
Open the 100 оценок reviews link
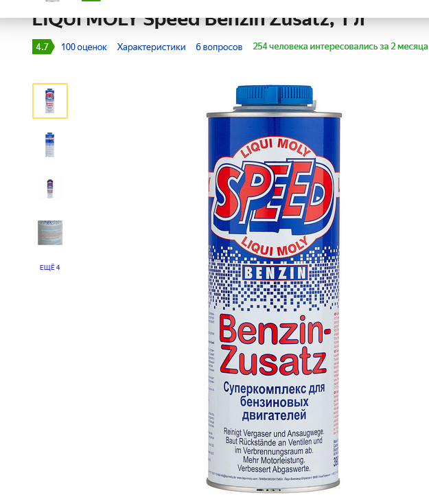(84, 47)
